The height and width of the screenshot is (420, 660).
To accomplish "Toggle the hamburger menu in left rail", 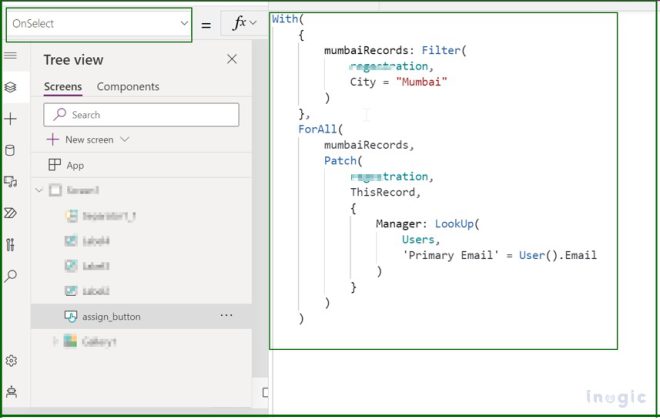I will coord(11,56).
